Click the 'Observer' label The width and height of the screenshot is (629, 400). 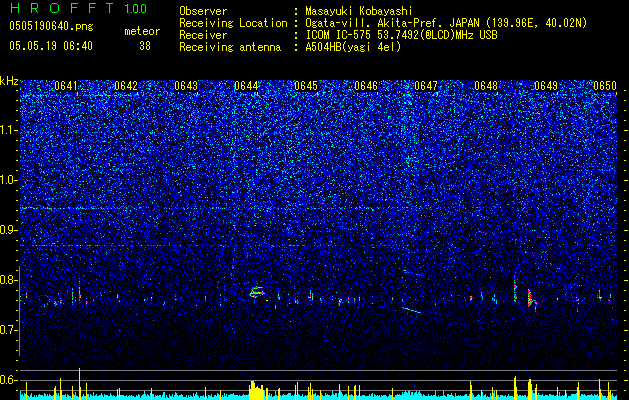(203, 11)
